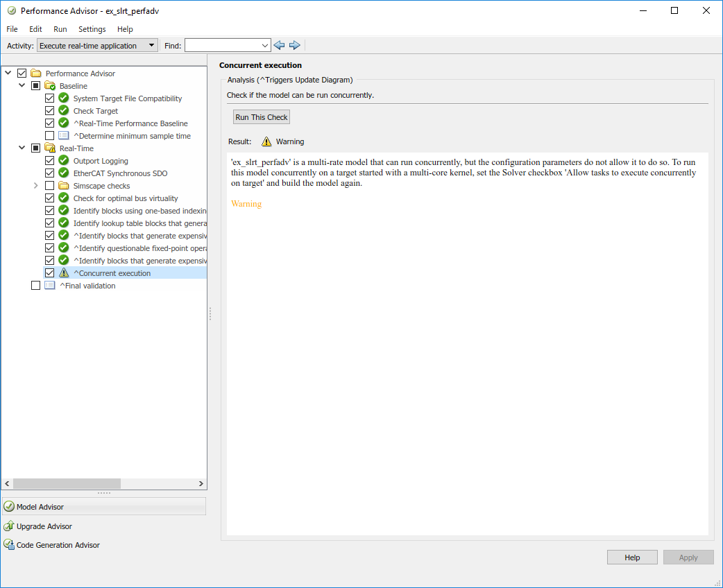The height and width of the screenshot is (588, 723).
Task: Click the Real-Time folder warning icon
Action: (50, 148)
